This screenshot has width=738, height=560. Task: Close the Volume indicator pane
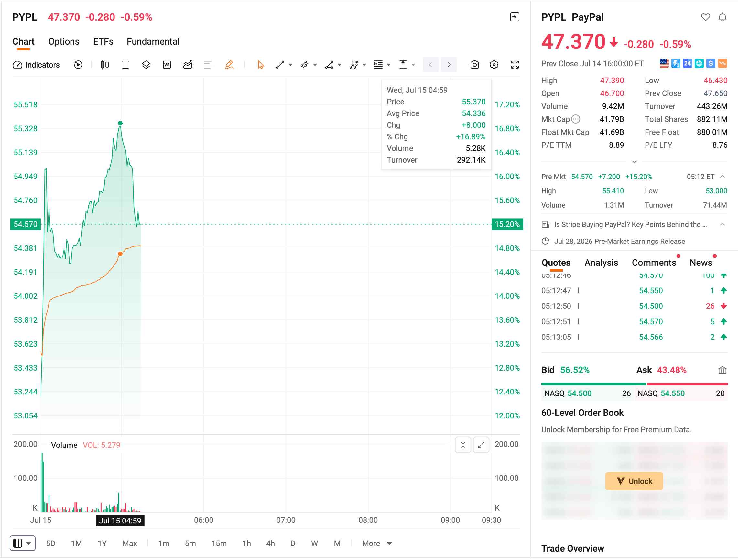pyautogui.click(x=463, y=445)
